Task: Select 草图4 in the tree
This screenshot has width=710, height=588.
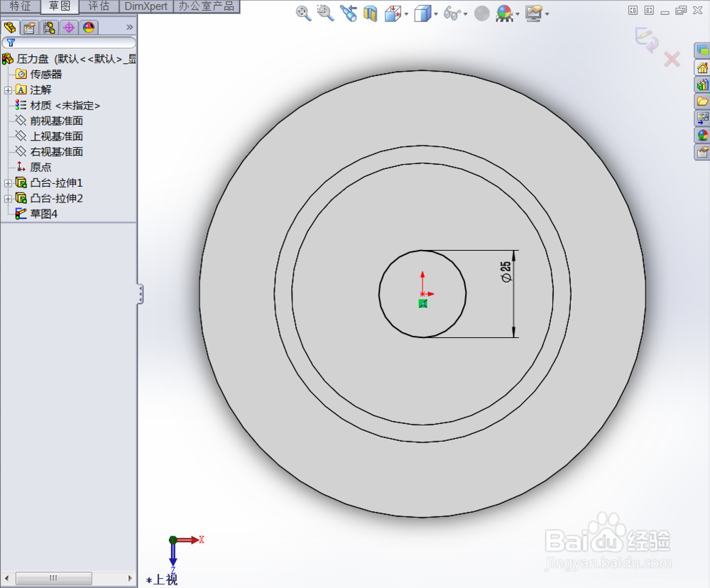Action: click(43, 214)
